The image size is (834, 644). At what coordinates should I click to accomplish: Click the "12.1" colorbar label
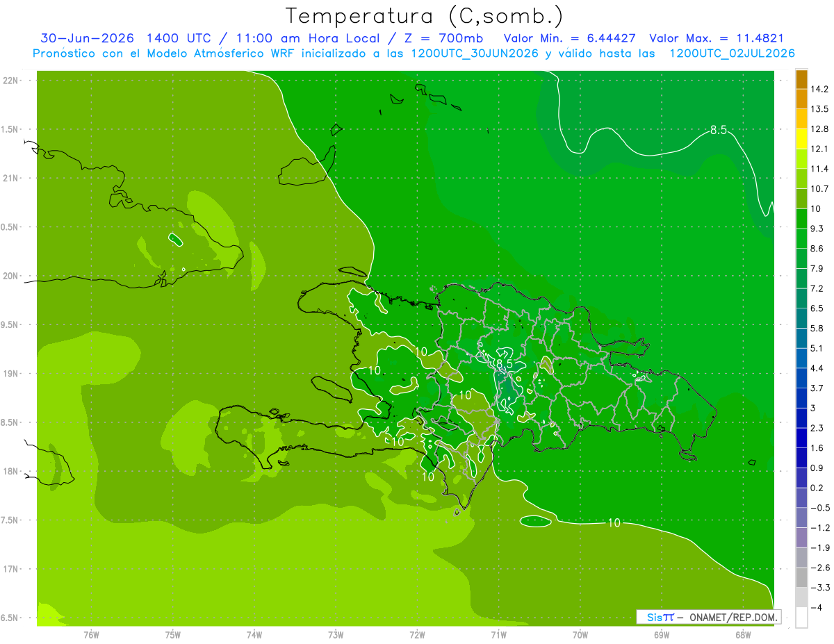[x=820, y=149]
